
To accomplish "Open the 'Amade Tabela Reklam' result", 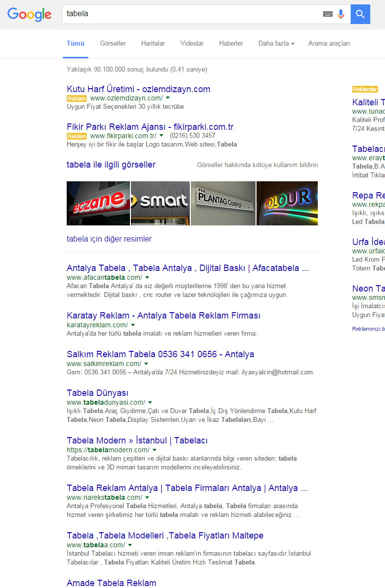I will [x=111, y=583].
